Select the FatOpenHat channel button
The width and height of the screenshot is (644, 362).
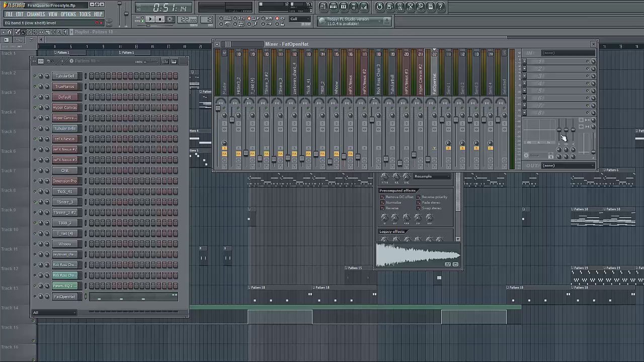coord(65,297)
